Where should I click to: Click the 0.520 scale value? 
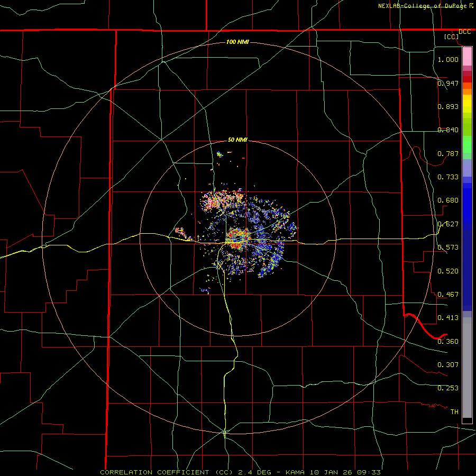(448, 271)
